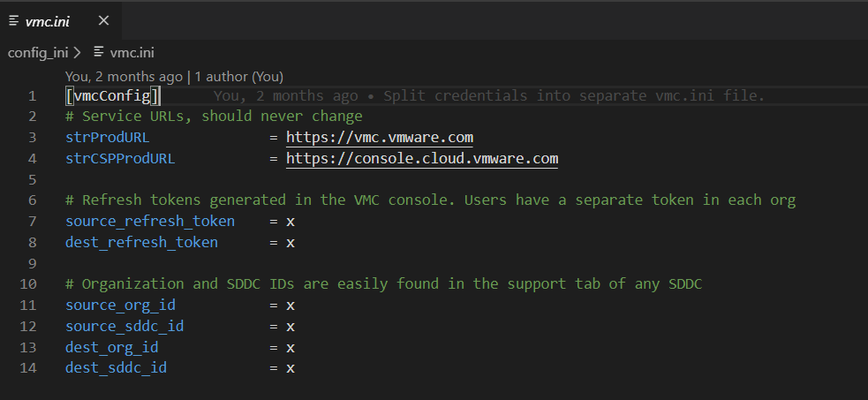
Task: Click line number 7 in the gutter
Action: (x=32, y=221)
